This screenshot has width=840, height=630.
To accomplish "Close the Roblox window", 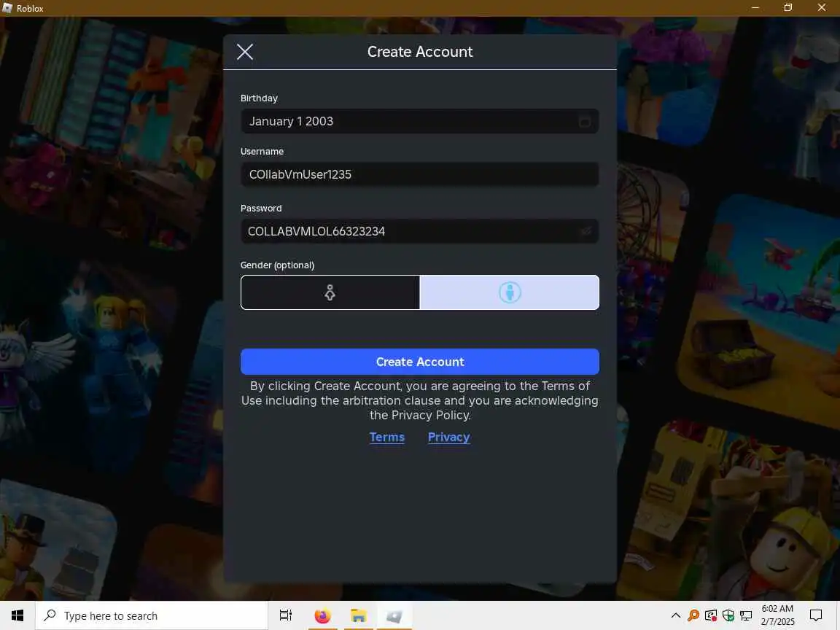I will tap(821, 7).
